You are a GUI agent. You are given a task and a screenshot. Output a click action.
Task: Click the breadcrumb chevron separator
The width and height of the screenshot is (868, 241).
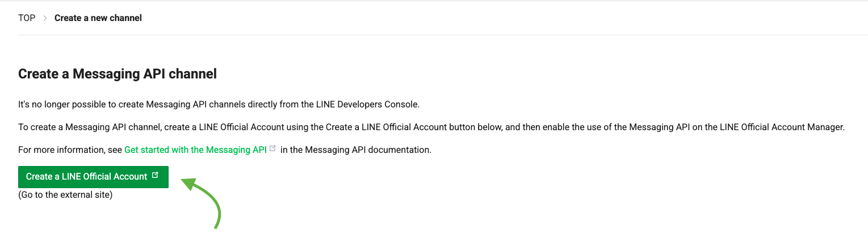[x=45, y=18]
